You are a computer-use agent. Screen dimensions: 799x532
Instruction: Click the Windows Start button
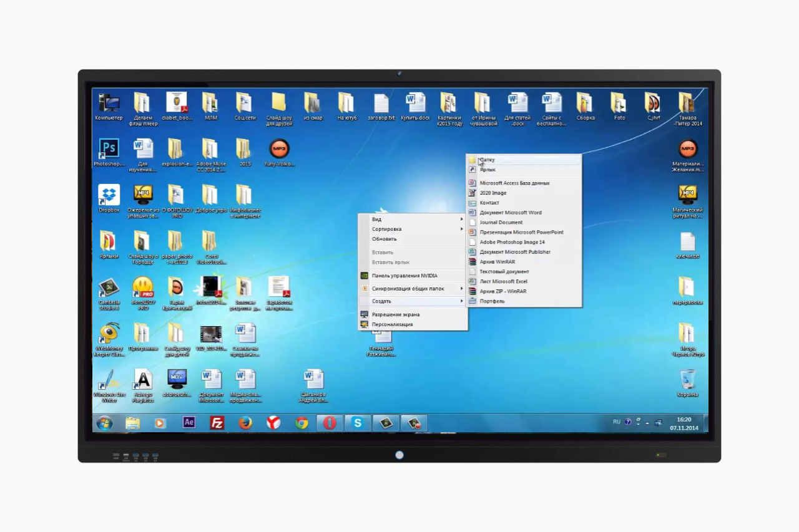click(x=104, y=423)
